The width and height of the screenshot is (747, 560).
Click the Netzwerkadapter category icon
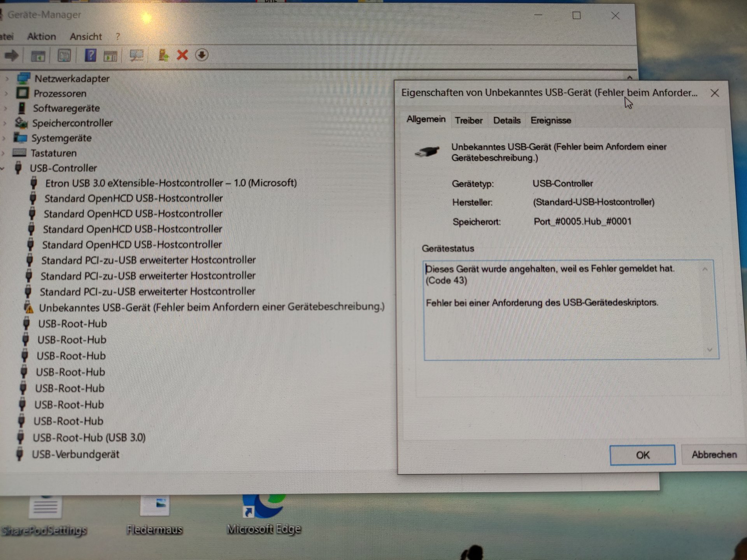pos(23,79)
